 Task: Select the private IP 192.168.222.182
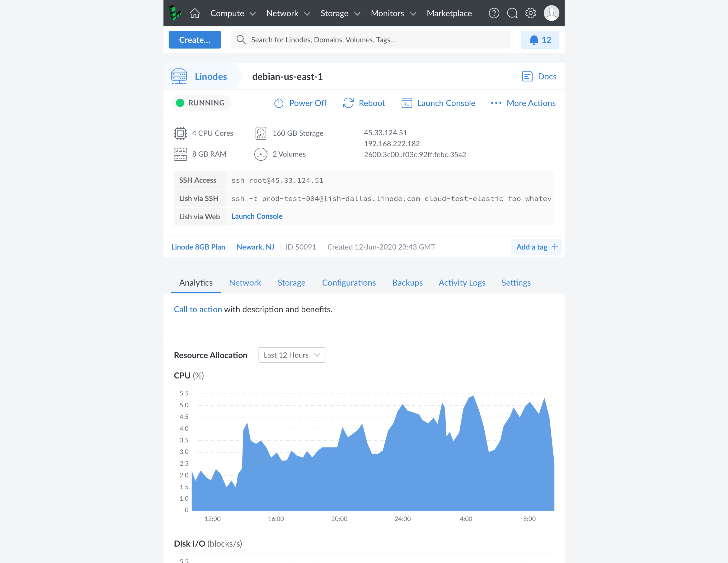392,144
